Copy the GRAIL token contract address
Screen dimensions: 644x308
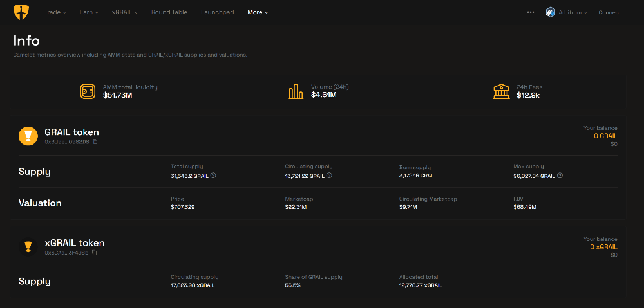pyautogui.click(x=95, y=142)
